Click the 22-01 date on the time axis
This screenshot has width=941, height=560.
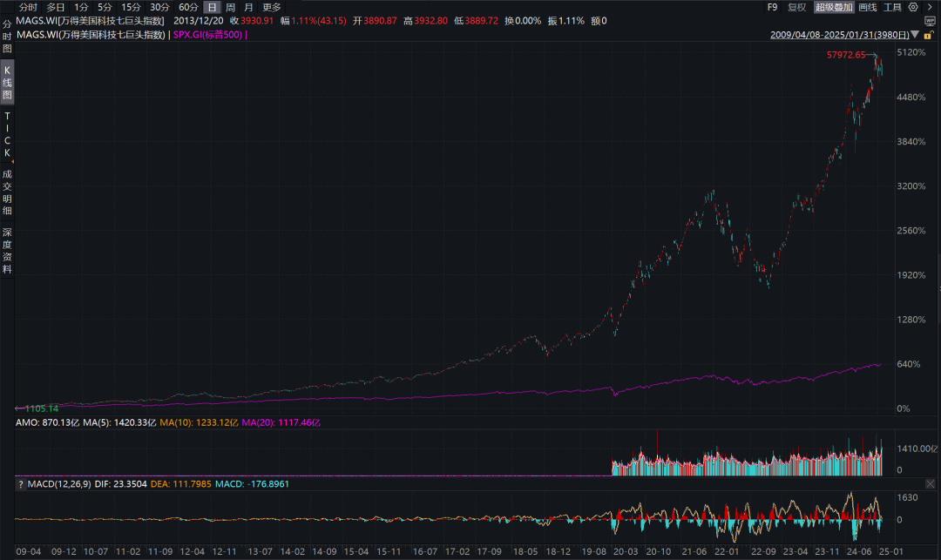pyautogui.click(x=726, y=551)
